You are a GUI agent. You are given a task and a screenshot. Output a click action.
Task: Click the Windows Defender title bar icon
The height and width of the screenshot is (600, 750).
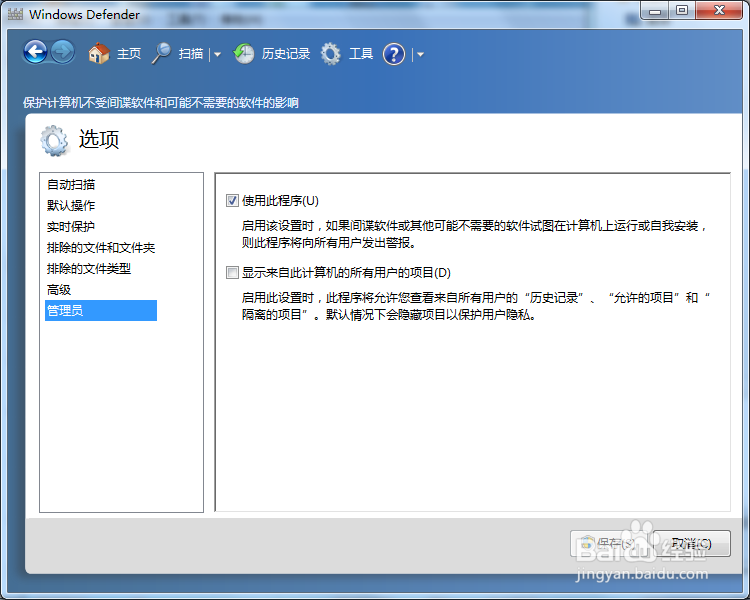15,14
